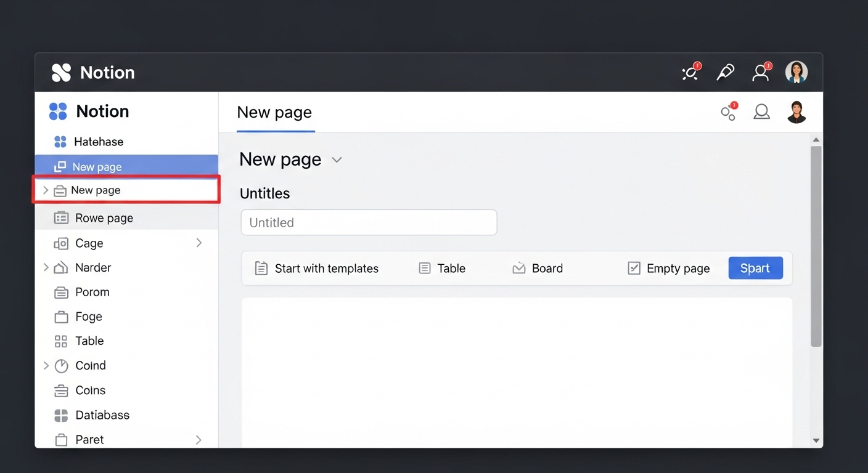Screen dimensions: 868x473
Task: Expand the Cage item right arrow
Action: coord(199,243)
